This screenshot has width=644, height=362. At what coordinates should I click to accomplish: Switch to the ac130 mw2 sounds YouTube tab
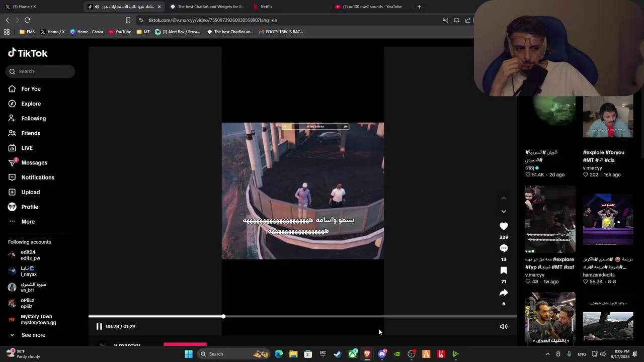click(372, 7)
